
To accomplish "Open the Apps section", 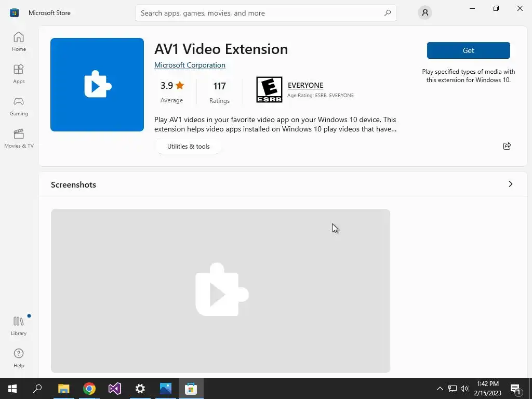I will click(x=19, y=74).
